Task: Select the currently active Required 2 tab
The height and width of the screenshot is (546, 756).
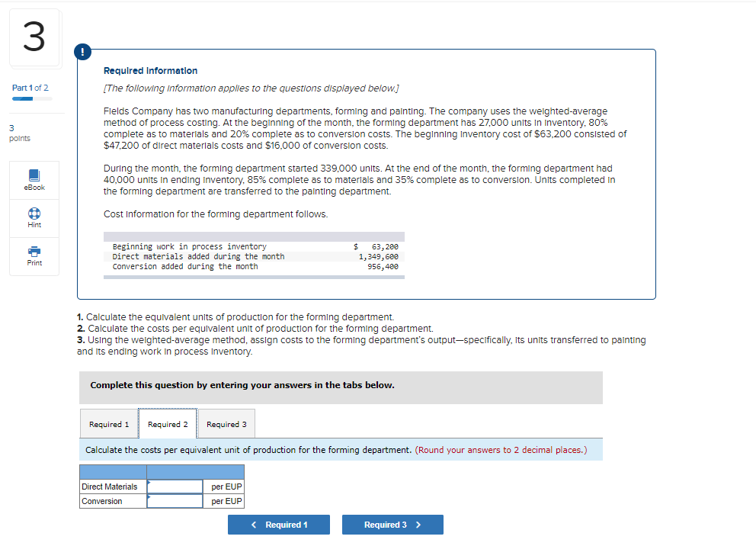Action: (168, 423)
